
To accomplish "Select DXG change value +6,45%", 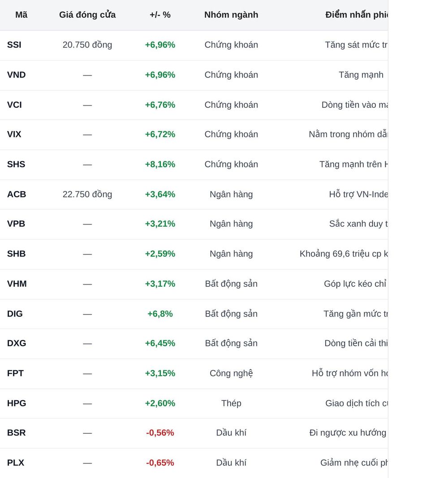I will [x=160, y=343].
